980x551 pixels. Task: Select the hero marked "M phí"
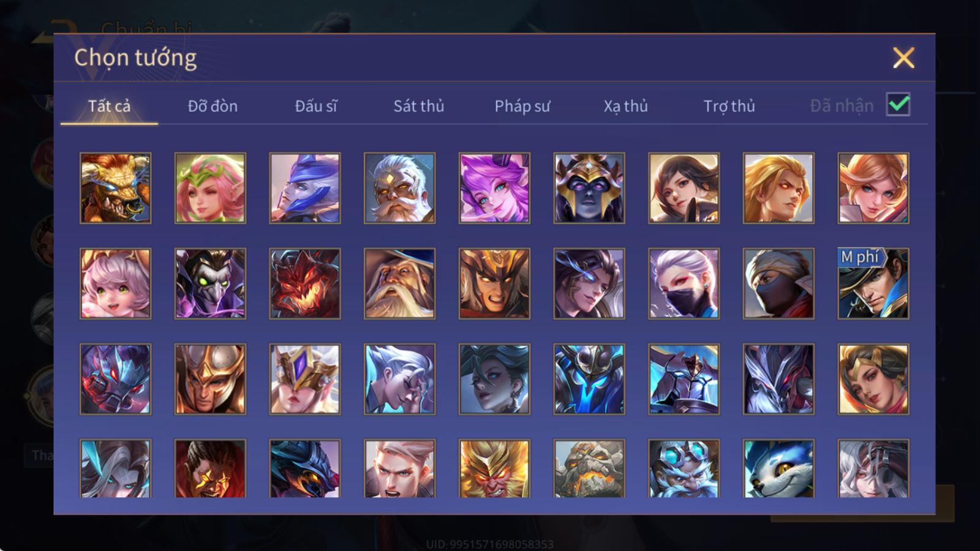pos(873,283)
